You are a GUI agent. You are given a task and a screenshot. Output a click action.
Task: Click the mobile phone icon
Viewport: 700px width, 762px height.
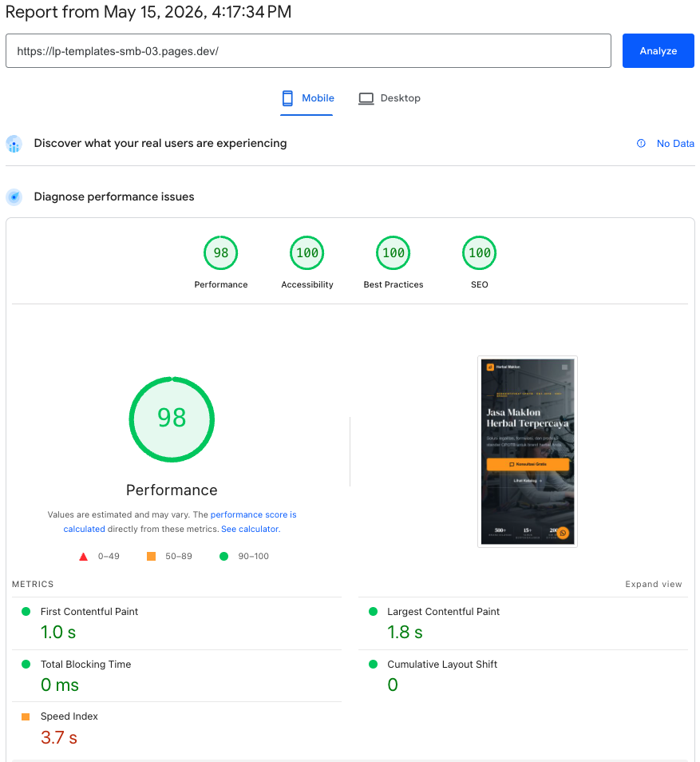point(287,98)
